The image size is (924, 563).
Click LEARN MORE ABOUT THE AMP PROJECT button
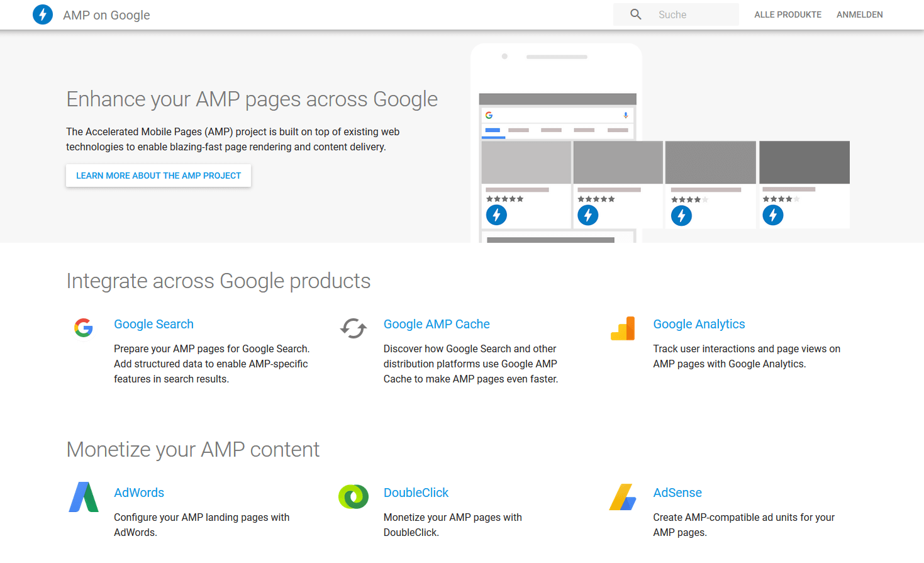pyautogui.click(x=159, y=176)
